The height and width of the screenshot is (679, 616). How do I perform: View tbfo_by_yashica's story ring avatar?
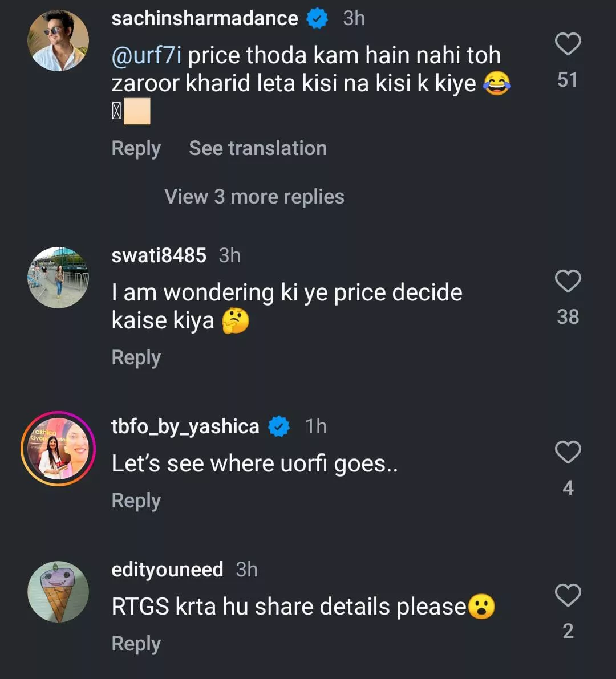tap(58, 449)
